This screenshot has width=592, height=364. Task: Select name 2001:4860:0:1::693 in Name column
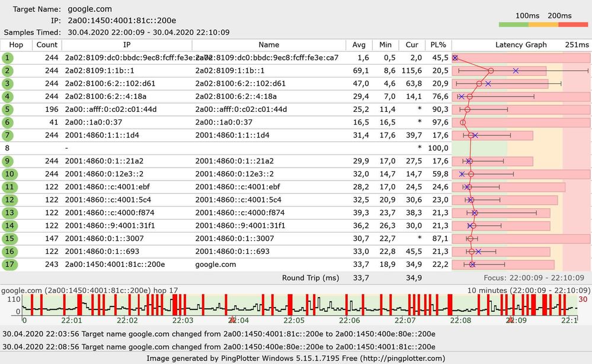(232, 252)
